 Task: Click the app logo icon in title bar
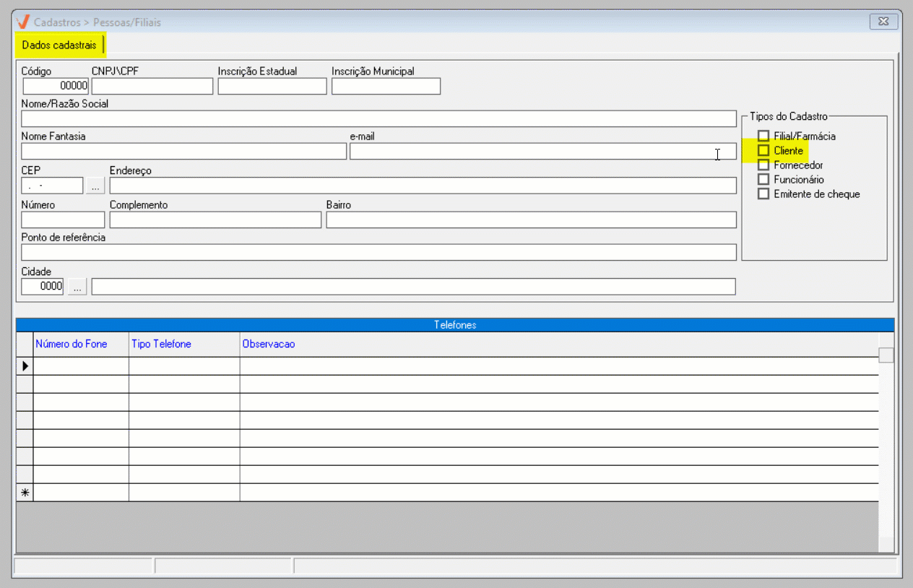[22, 22]
